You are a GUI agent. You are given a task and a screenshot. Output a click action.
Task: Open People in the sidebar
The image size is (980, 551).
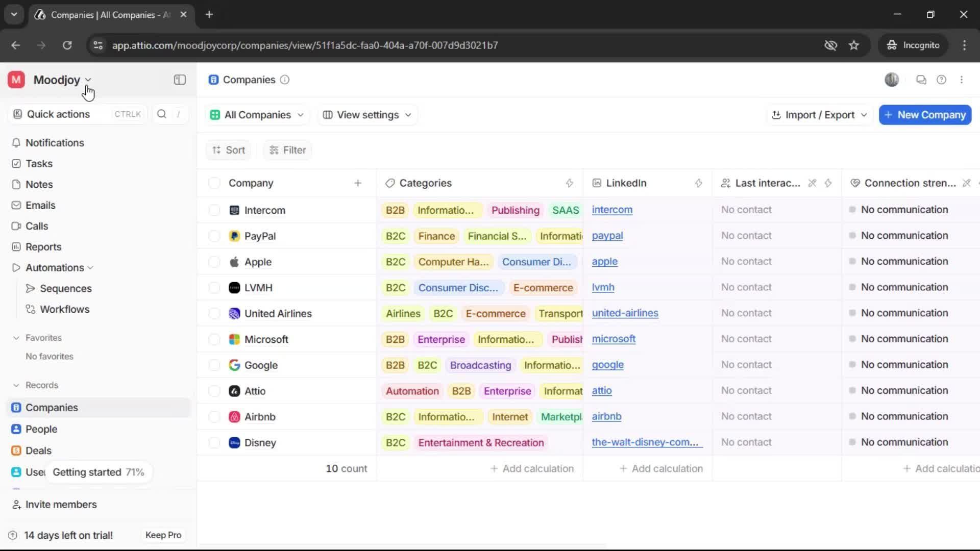tap(41, 429)
